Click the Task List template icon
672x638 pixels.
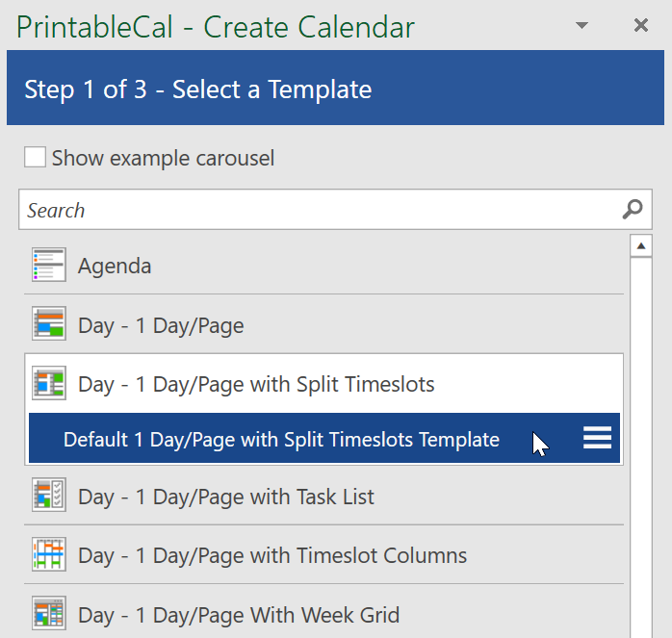tap(49, 495)
